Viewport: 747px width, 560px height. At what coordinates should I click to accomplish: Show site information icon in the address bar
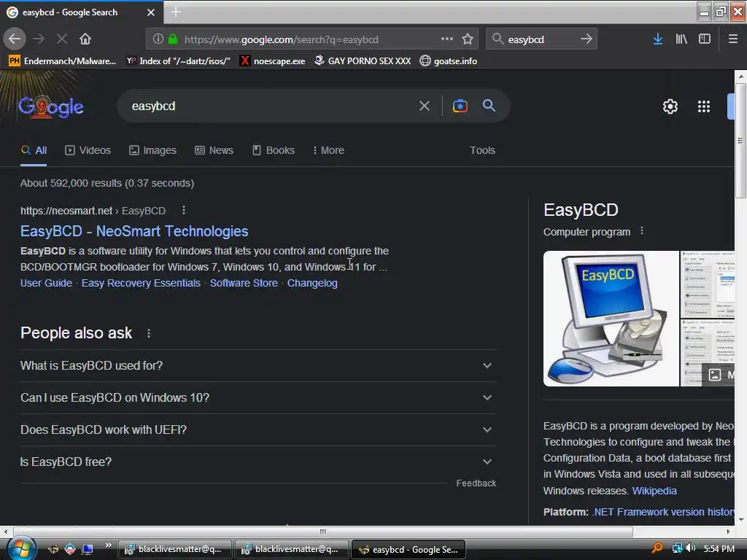point(158,39)
